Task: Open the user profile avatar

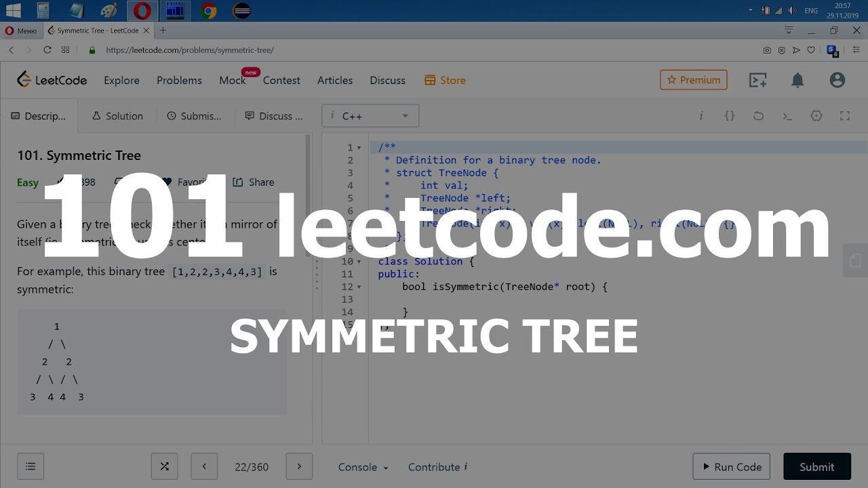Action: (x=837, y=80)
